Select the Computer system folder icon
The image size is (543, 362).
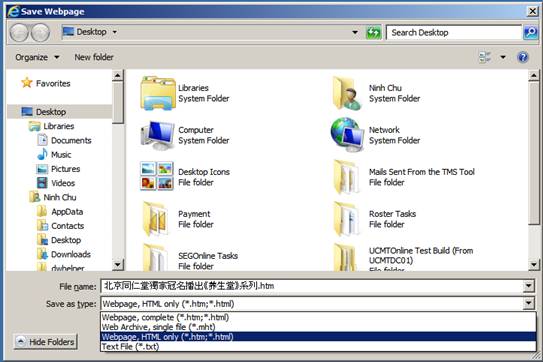(x=158, y=135)
